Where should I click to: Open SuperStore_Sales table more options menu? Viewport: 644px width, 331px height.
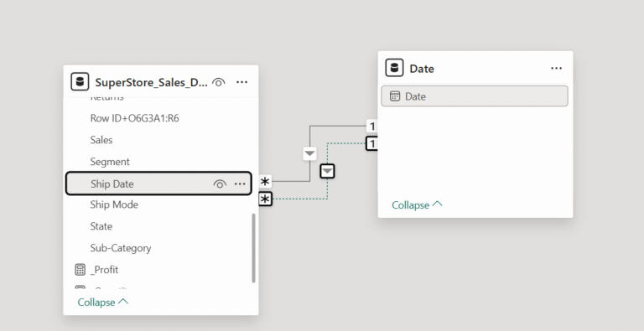(x=241, y=82)
